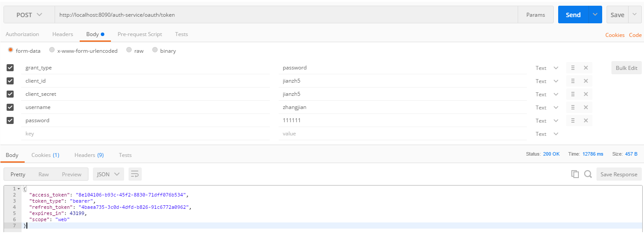Screen dimensions: 644x233
Task: Delete the client_secret row via X icon
Action: pyautogui.click(x=586, y=94)
